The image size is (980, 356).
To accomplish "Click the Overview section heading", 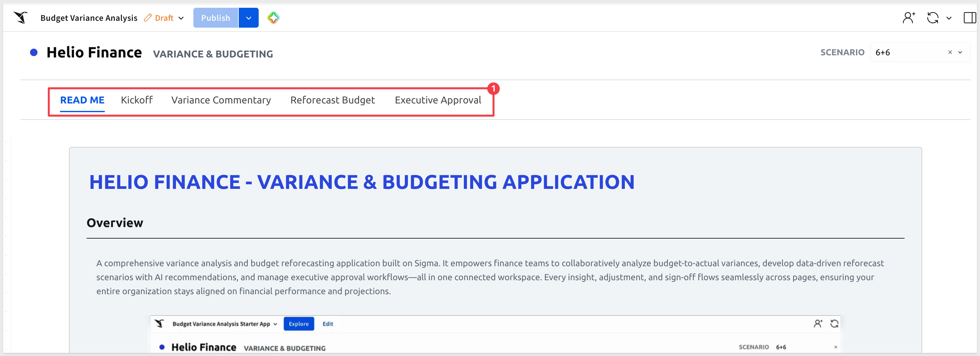I will tap(115, 223).
